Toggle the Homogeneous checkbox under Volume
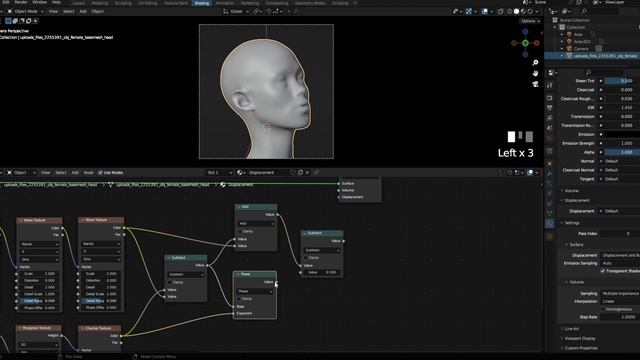Viewport: 640px width, 360px height. tap(603, 309)
